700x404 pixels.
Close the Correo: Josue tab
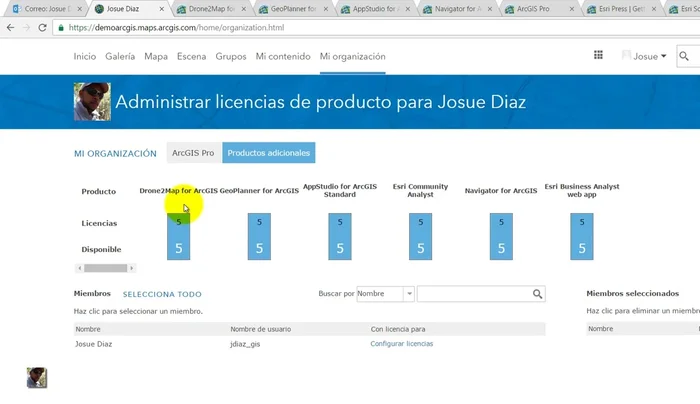[79, 8]
